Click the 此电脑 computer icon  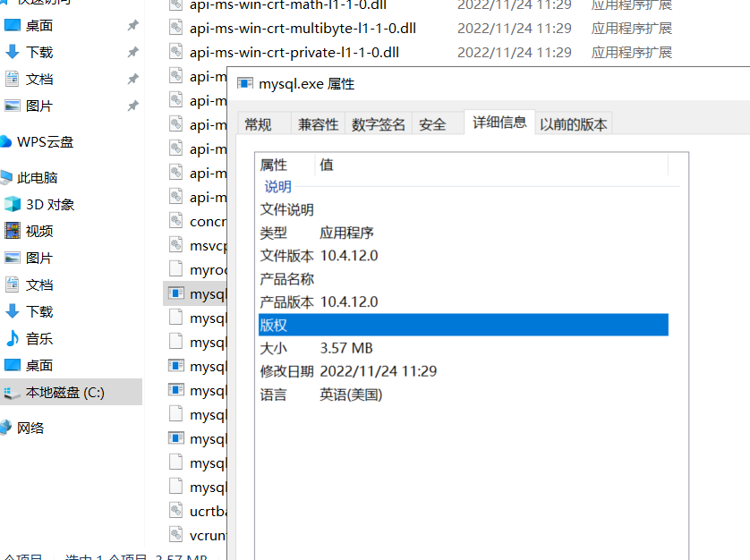click(5, 177)
